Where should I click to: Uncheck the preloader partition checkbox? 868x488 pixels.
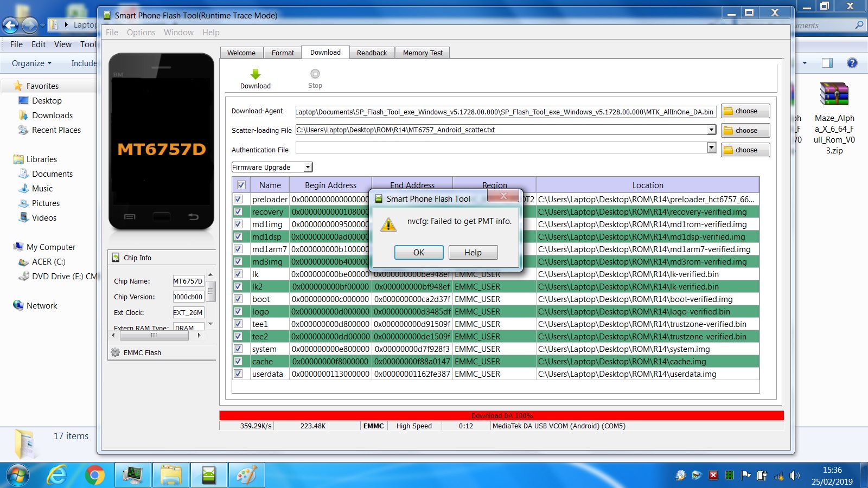pyautogui.click(x=238, y=199)
